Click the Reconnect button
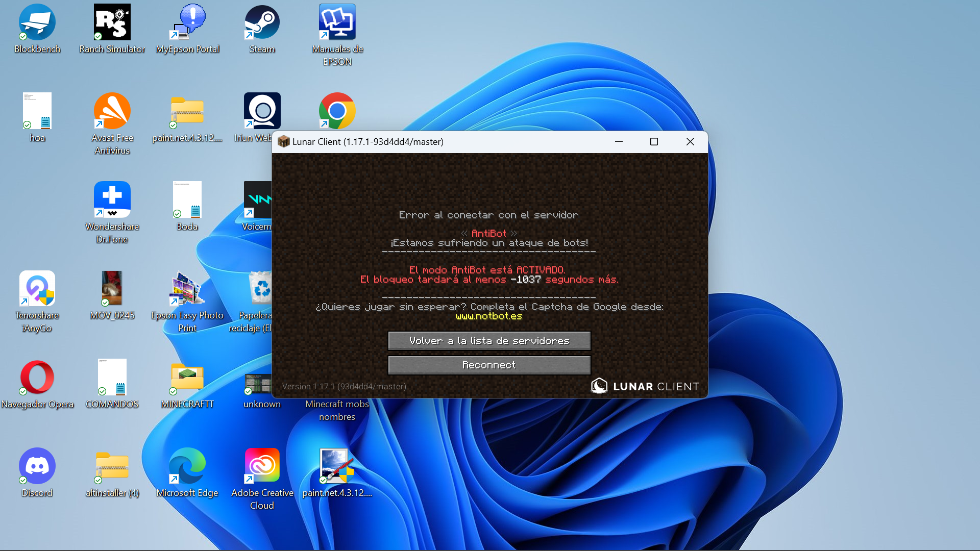The width and height of the screenshot is (980, 551). (489, 365)
